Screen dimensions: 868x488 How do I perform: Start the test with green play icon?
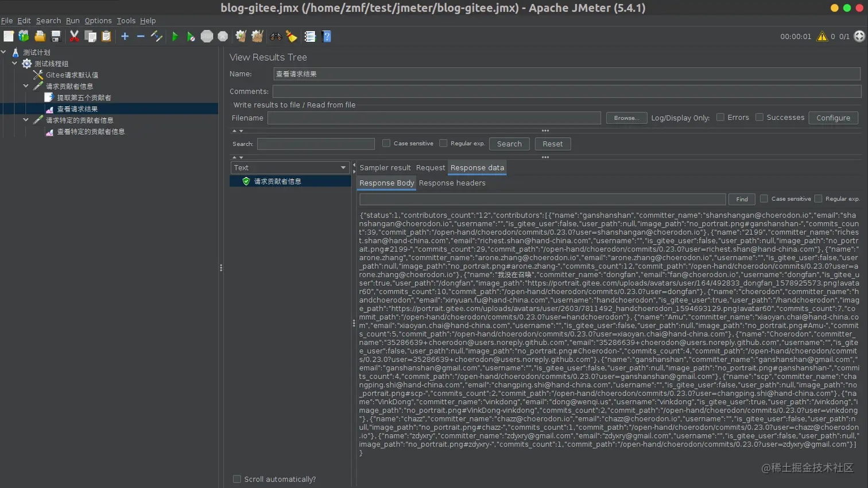175,36
